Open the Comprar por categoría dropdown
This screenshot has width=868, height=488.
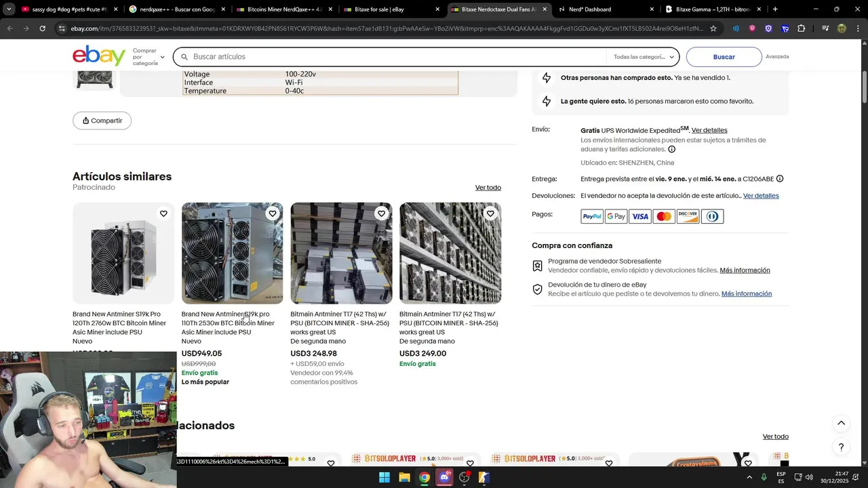coord(149,57)
